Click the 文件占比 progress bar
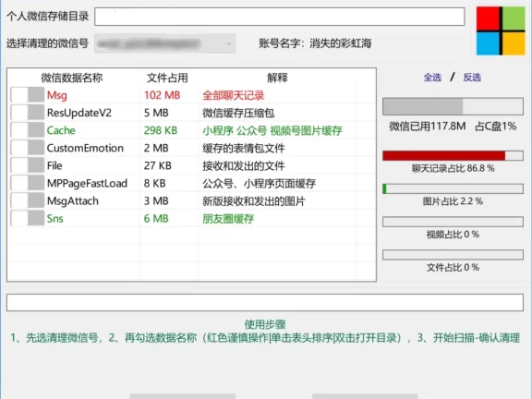Image resolution: width=532 pixels, height=399 pixels. point(453,255)
